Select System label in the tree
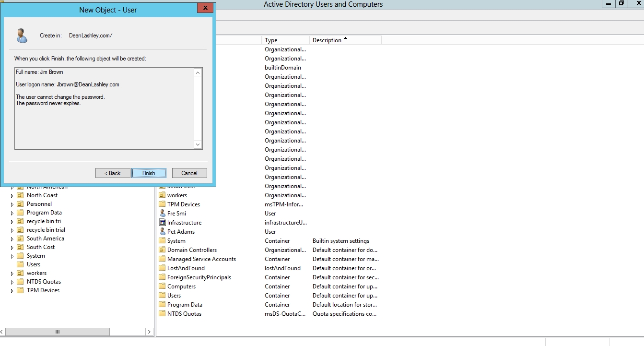The width and height of the screenshot is (644, 346). 35,256
